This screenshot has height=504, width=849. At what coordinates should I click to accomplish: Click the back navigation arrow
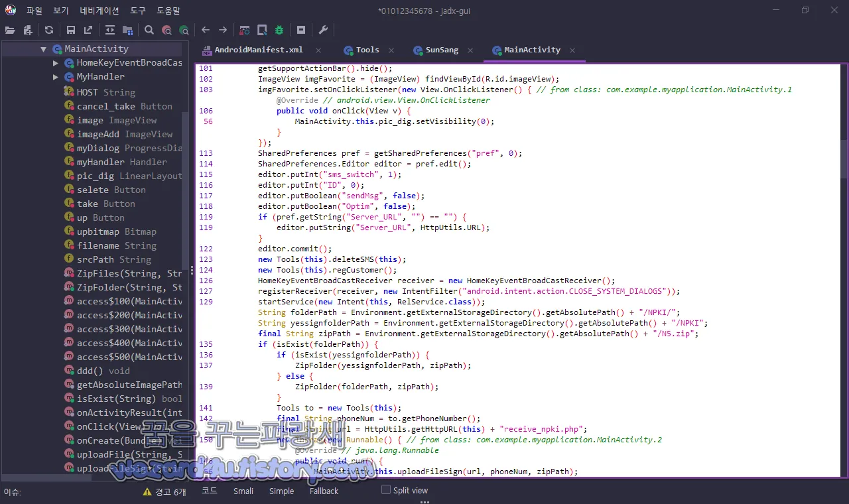point(206,30)
